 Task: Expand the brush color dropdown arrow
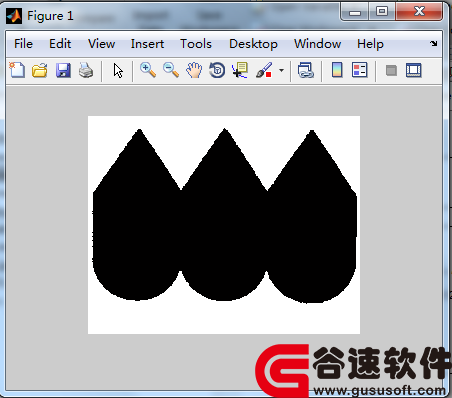point(281,70)
